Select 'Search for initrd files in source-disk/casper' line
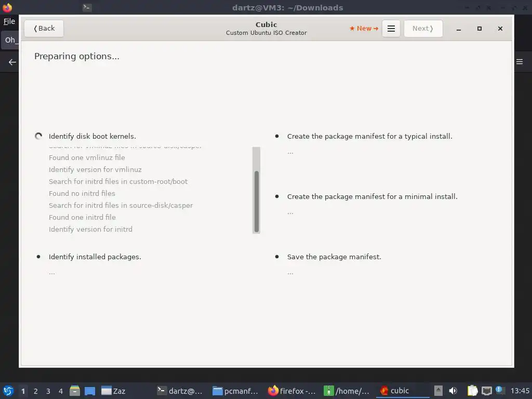532x399 pixels. tap(121, 205)
